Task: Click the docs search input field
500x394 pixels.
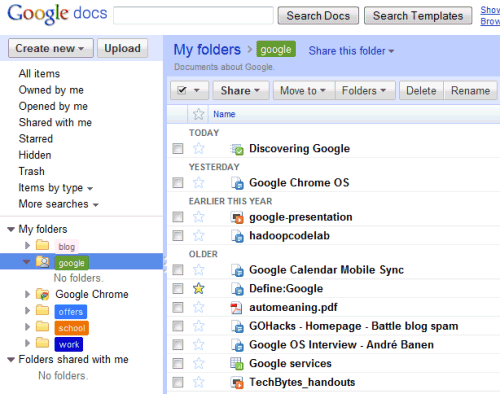Action: [x=193, y=15]
